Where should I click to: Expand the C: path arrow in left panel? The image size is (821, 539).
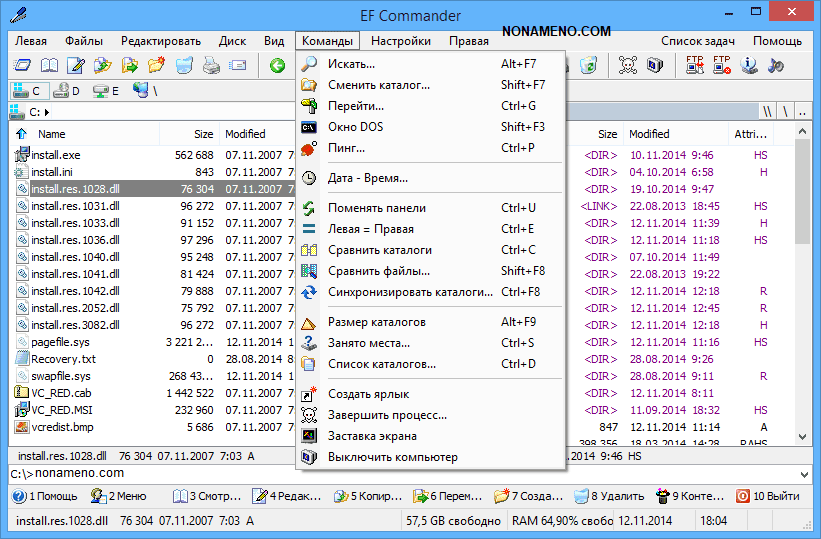[x=47, y=112]
